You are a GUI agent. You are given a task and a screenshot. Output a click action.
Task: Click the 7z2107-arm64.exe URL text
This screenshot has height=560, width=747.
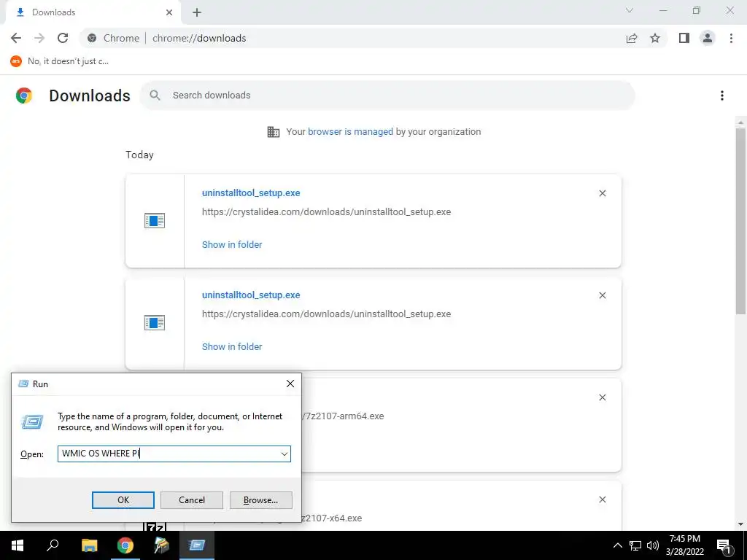coord(343,416)
